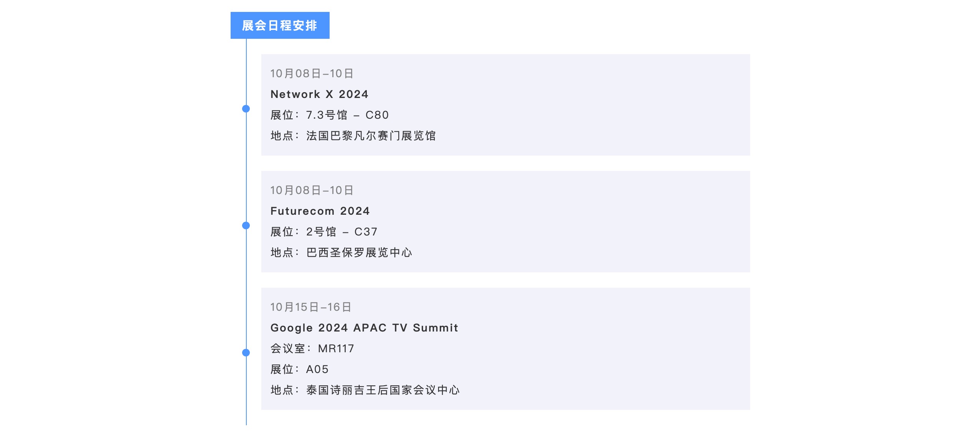Click the 会议室：MR117 line
The image size is (980, 431).
coord(312,348)
